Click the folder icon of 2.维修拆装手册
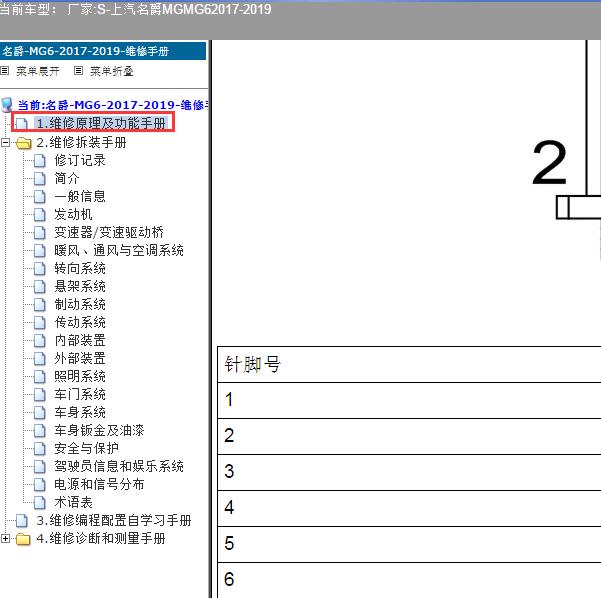 [x=24, y=143]
